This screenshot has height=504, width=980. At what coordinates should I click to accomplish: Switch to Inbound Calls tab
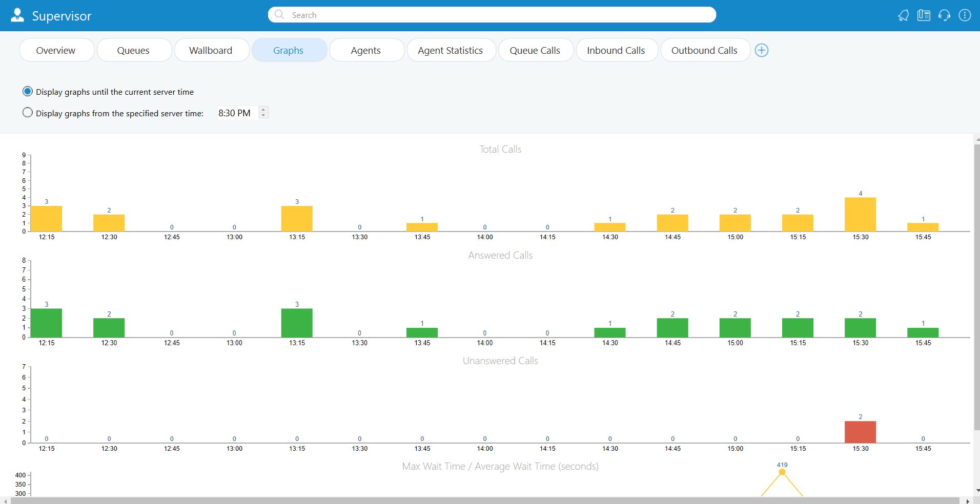(617, 50)
